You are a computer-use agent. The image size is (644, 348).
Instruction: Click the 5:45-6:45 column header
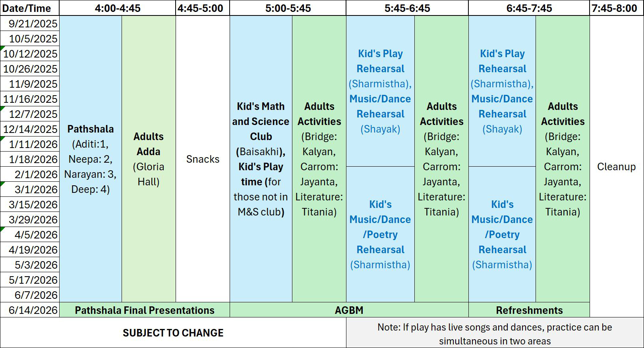pos(407,8)
